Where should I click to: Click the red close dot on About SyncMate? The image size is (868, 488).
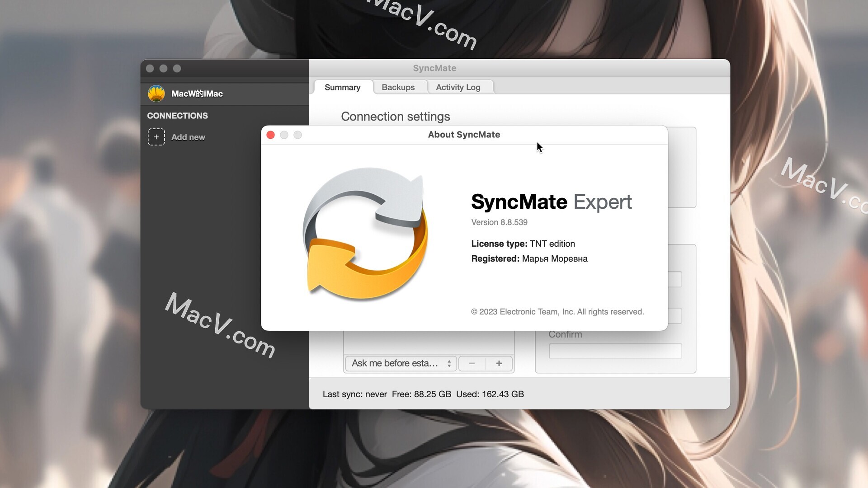270,135
